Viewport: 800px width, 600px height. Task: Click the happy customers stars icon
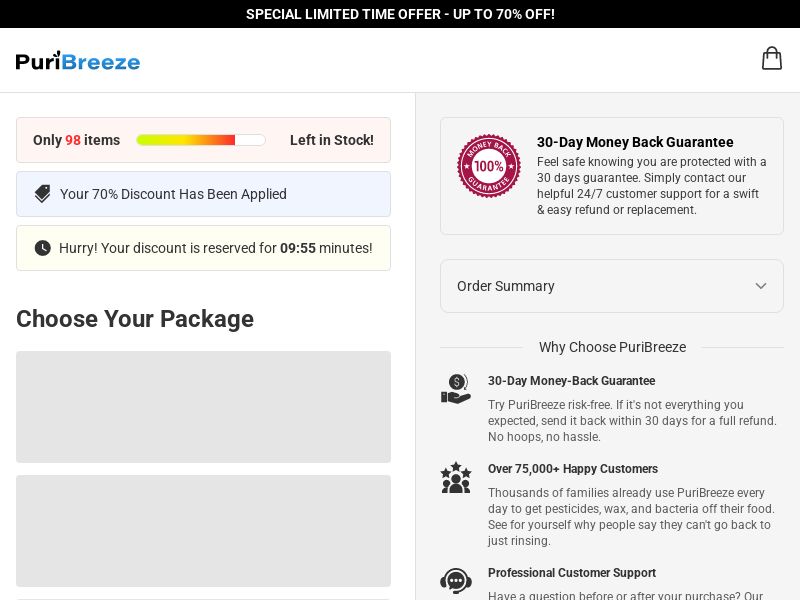(456, 478)
